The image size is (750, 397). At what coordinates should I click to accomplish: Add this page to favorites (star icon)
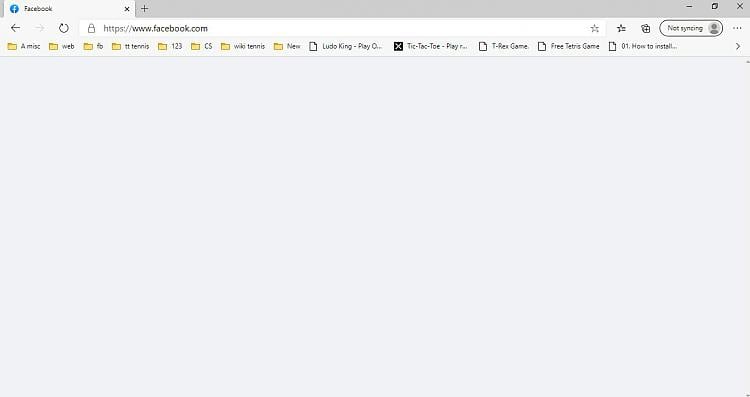point(595,28)
